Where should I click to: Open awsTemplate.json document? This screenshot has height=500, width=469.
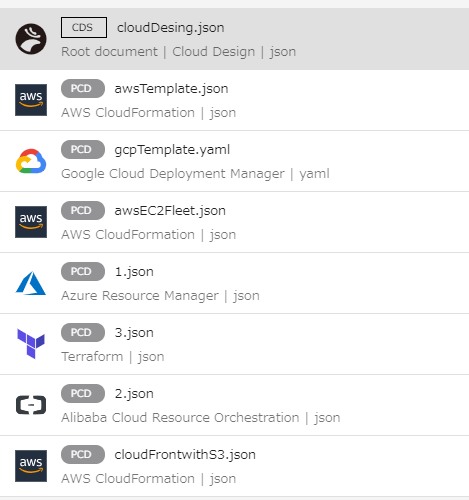click(171, 89)
